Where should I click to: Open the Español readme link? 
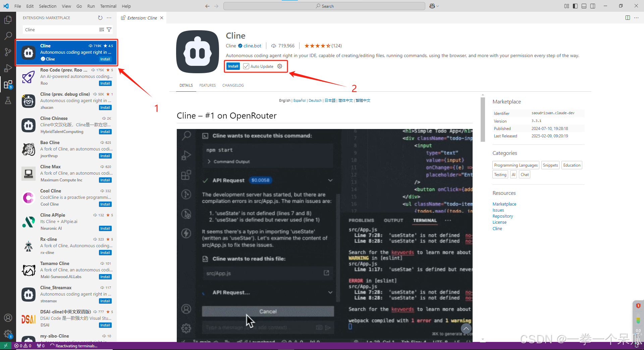pyautogui.click(x=300, y=100)
